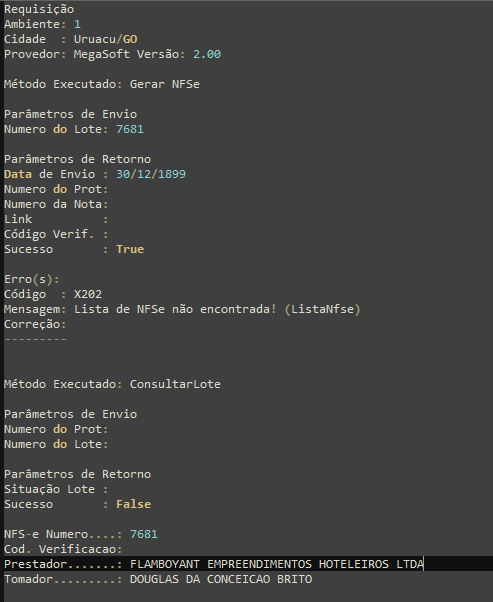
Task: Click the Método Executado: ConsultarLote line
Action: click(x=112, y=384)
